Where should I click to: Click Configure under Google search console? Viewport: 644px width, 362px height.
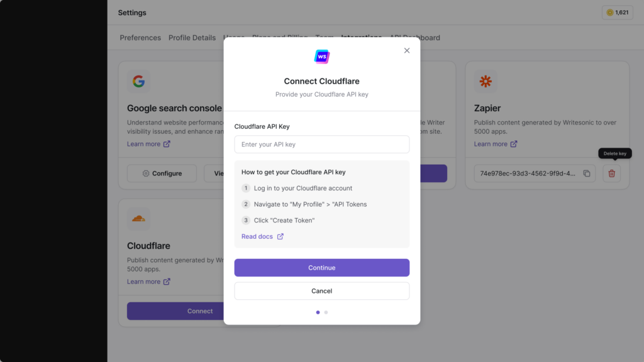pyautogui.click(x=162, y=173)
